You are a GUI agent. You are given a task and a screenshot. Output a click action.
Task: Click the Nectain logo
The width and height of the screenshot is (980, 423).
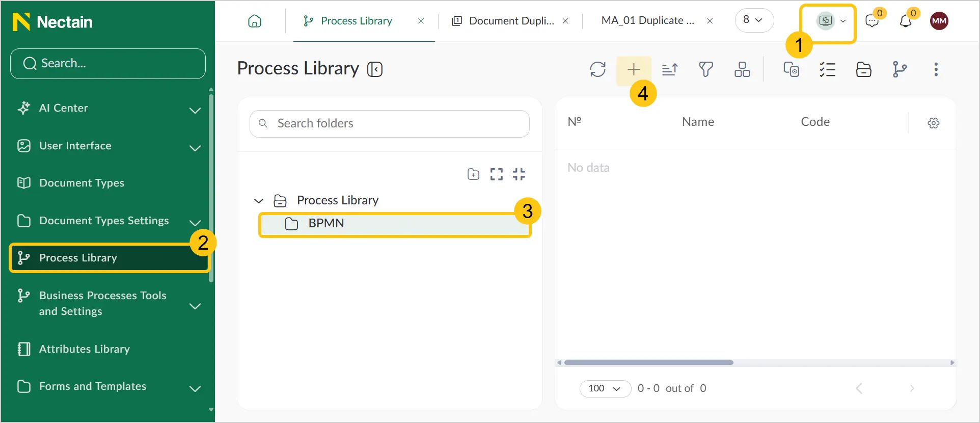click(x=52, y=21)
